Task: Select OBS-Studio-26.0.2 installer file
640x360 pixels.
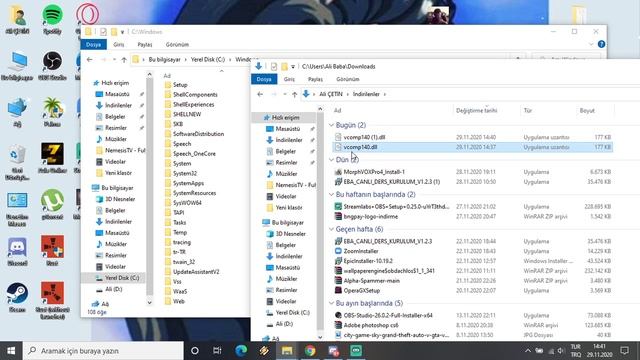Action: 388,315
